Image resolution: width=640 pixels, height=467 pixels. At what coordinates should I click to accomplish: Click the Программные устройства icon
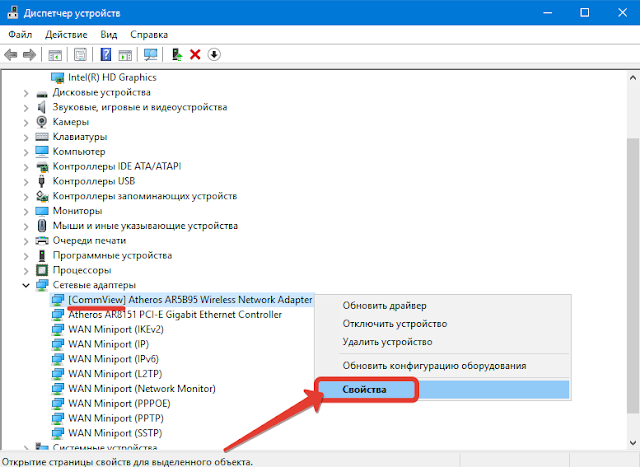pos(42,256)
